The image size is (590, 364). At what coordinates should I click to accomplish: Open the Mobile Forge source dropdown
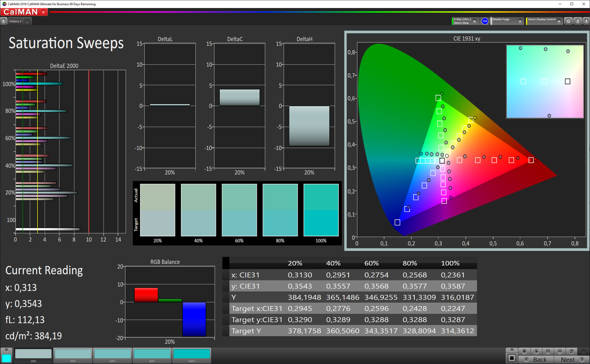click(520, 21)
